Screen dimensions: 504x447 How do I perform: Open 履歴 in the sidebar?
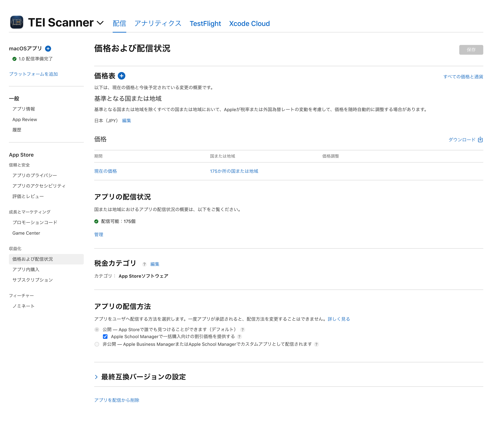click(x=17, y=130)
